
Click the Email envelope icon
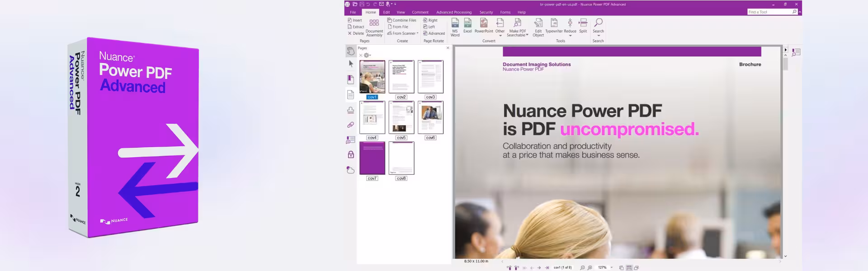[x=381, y=4]
